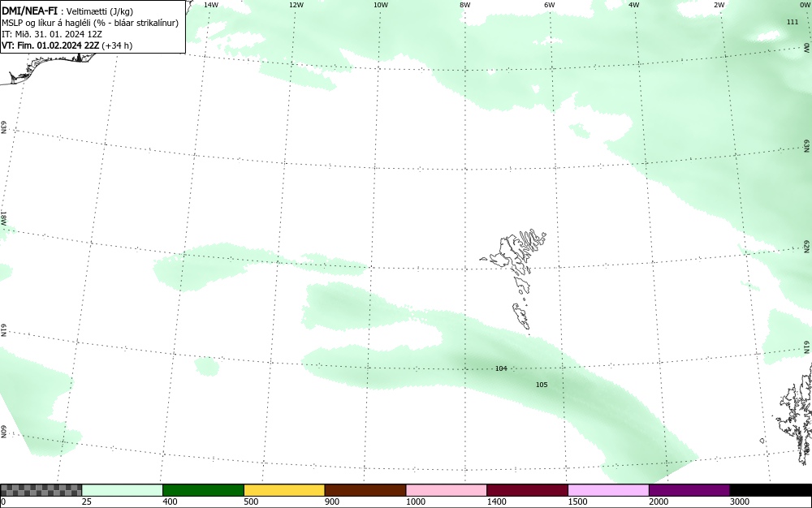The height and width of the screenshot is (508, 812).
Task: Click the legend value '1400'
Action: click(x=496, y=502)
